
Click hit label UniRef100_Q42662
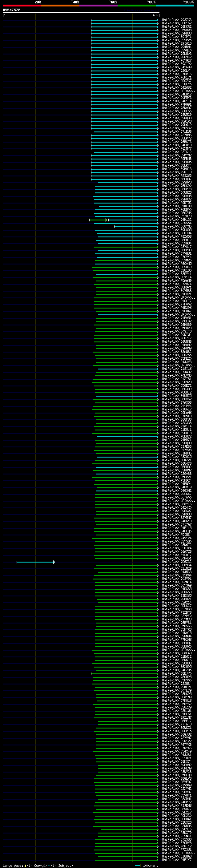[177, 88]
